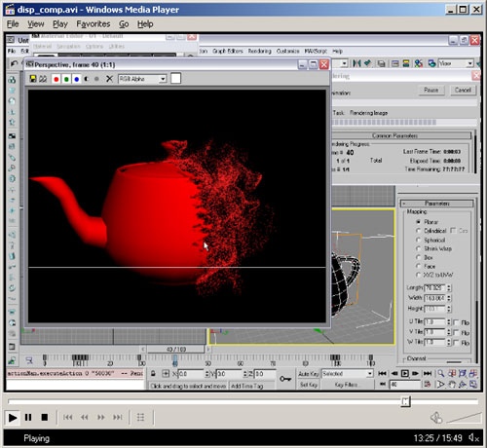Screen dimensions: 487x448
Task: Click the Play button in Media Player
Action: click(x=13, y=418)
